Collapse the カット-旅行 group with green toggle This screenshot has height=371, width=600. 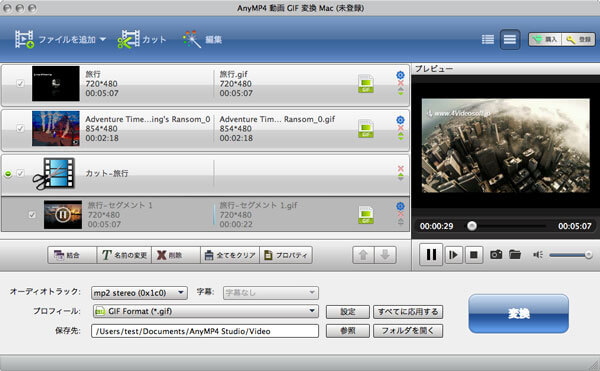coord(8,174)
